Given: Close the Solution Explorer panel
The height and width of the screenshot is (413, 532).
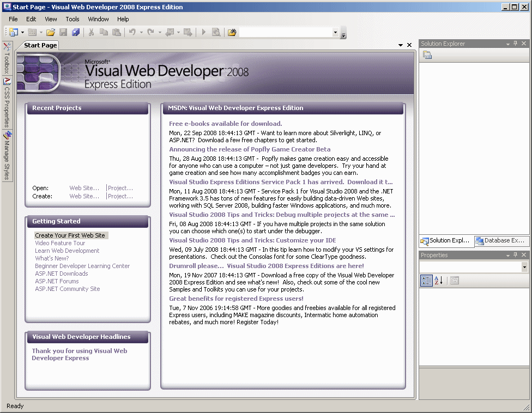Looking at the screenshot, I should [524, 44].
